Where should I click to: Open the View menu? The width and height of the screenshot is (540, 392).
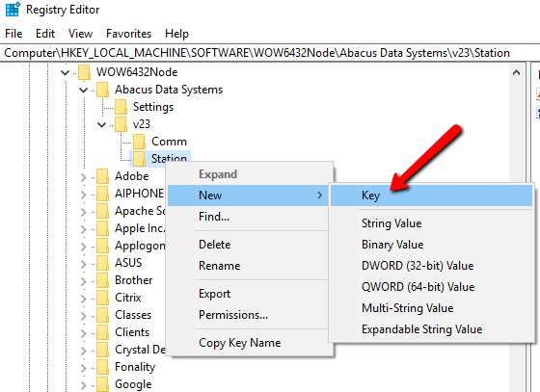click(80, 34)
